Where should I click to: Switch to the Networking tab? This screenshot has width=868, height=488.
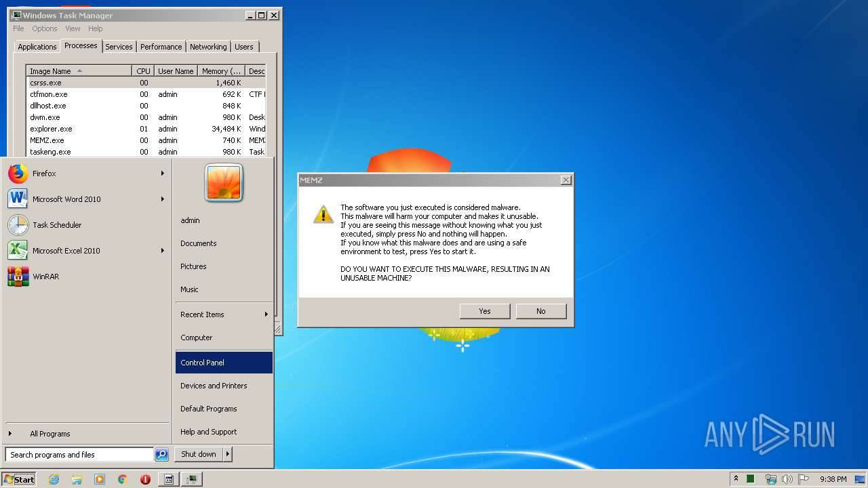(208, 47)
